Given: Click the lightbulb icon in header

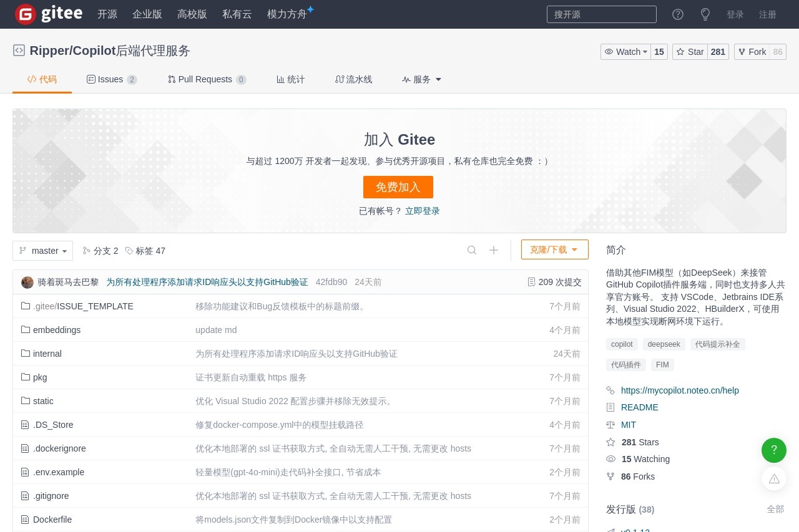Looking at the screenshot, I should (705, 14).
